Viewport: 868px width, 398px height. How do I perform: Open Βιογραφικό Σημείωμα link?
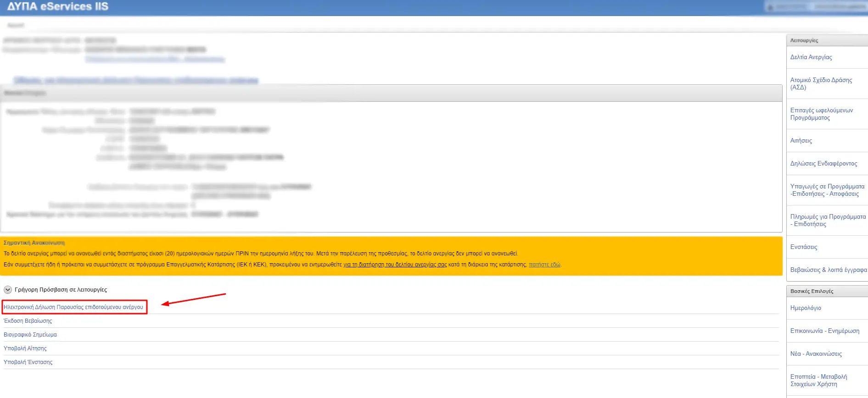(x=30, y=335)
